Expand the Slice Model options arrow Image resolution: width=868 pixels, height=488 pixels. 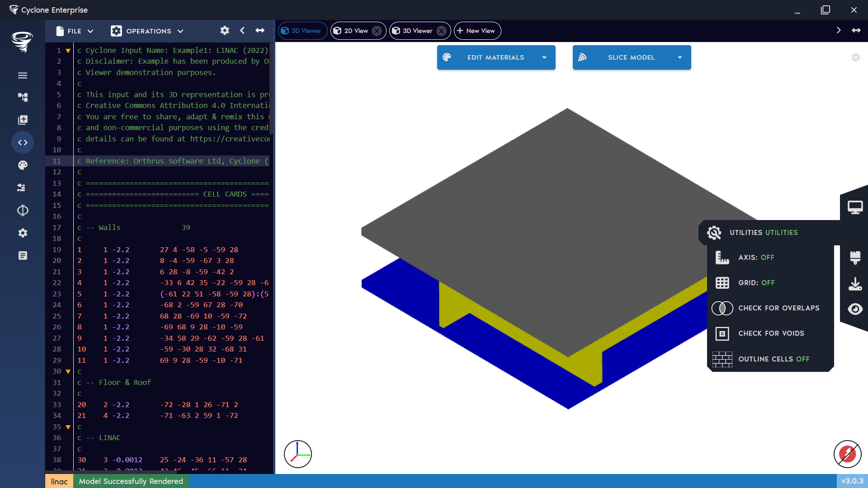(x=679, y=57)
